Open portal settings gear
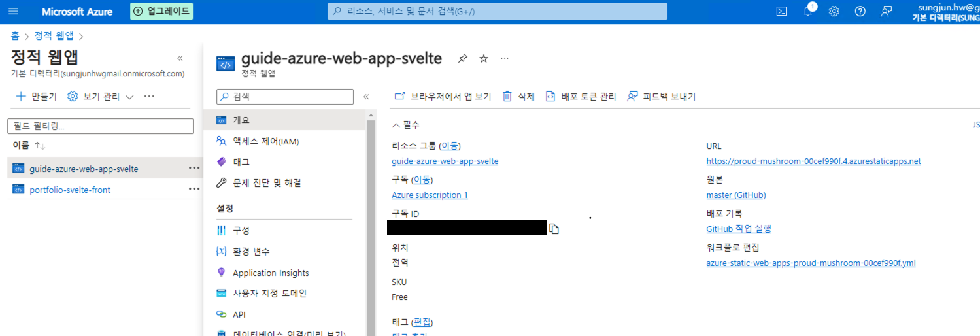Image resolution: width=980 pixels, height=336 pixels. 834,11
